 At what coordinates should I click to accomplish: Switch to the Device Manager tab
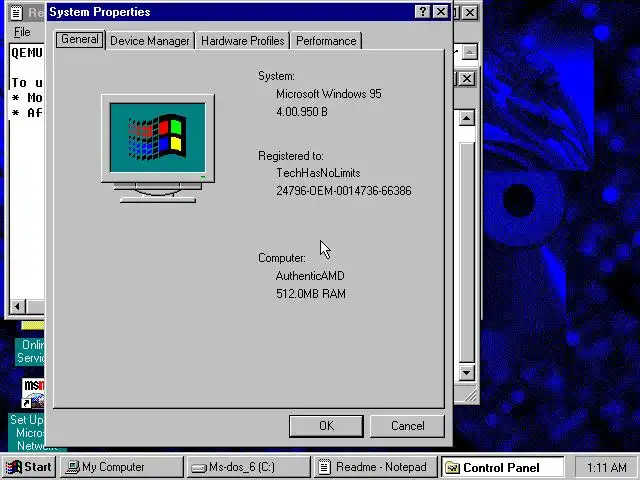(150, 41)
